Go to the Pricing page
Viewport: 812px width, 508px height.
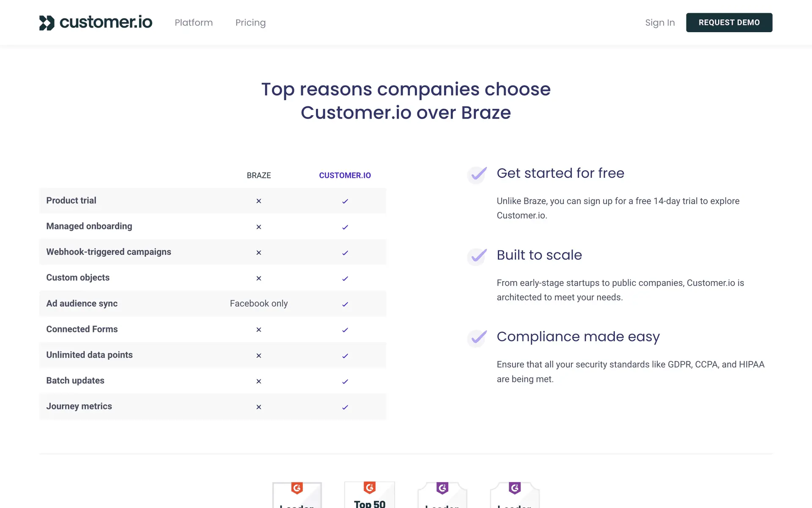(250, 23)
